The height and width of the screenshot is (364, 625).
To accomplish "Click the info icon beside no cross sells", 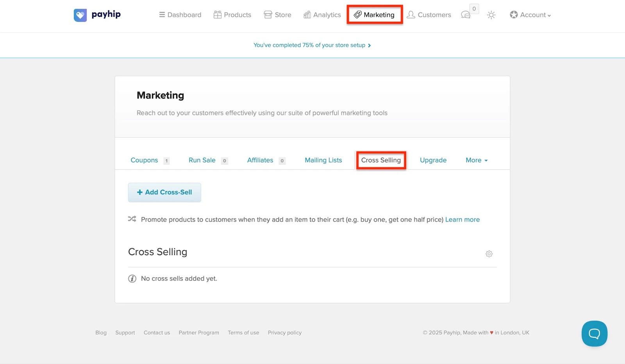I will pos(132,279).
